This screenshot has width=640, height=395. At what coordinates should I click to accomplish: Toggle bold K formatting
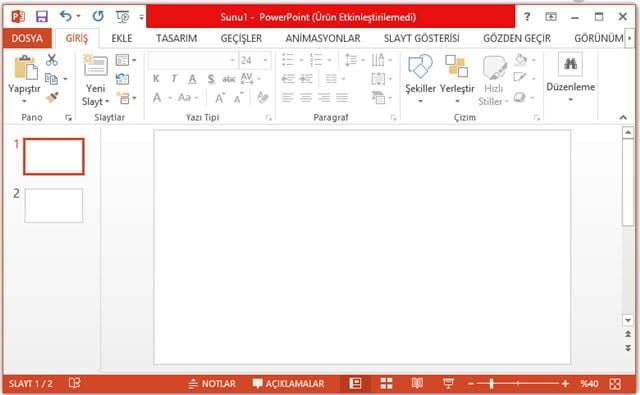(x=156, y=78)
